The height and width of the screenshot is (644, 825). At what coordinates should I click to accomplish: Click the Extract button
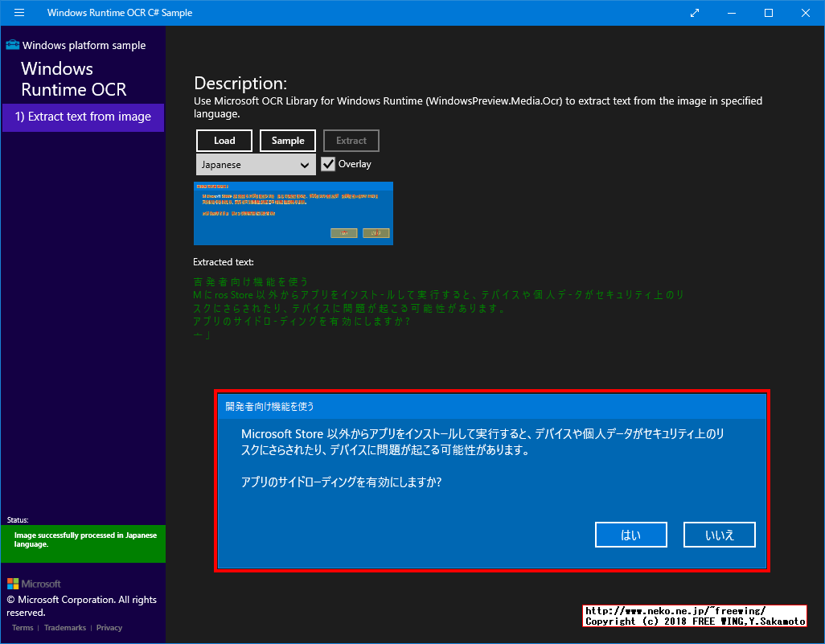pyautogui.click(x=351, y=140)
